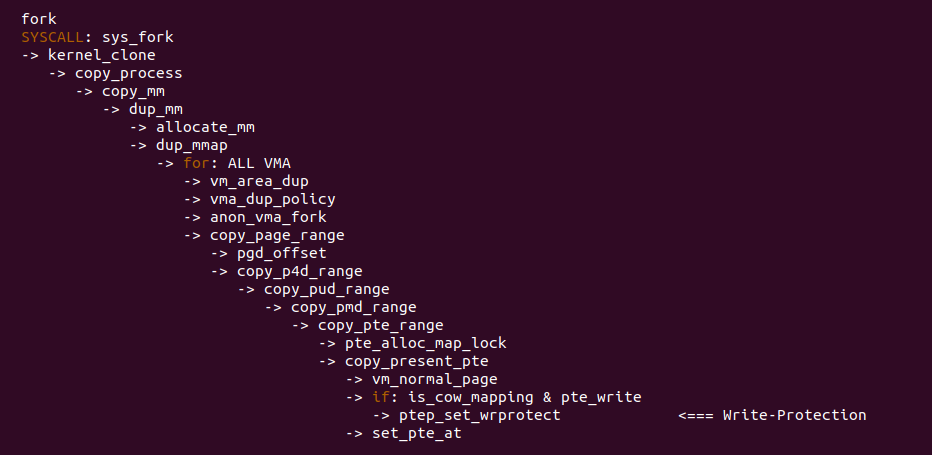Screen dimensions: 932x455
Task: Click the dup_mmap function
Action: point(192,145)
